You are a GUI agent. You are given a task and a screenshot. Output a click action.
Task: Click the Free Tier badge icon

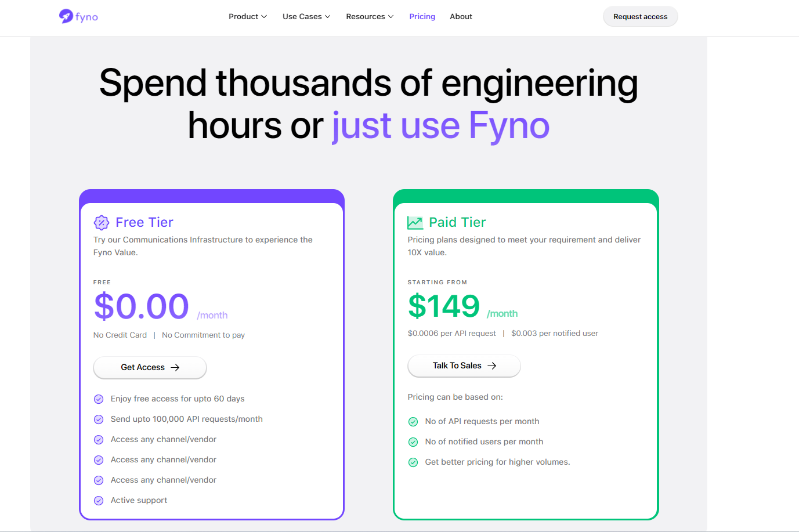coord(102,223)
